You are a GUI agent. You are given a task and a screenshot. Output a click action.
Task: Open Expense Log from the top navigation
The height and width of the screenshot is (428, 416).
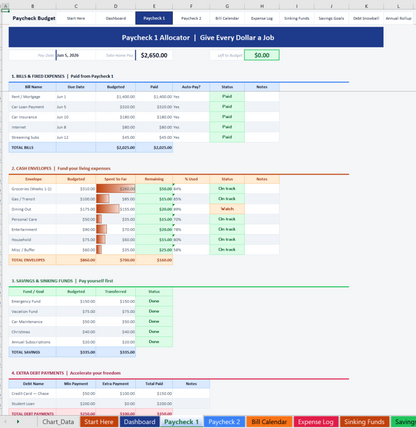pyautogui.click(x=262, y=18)
